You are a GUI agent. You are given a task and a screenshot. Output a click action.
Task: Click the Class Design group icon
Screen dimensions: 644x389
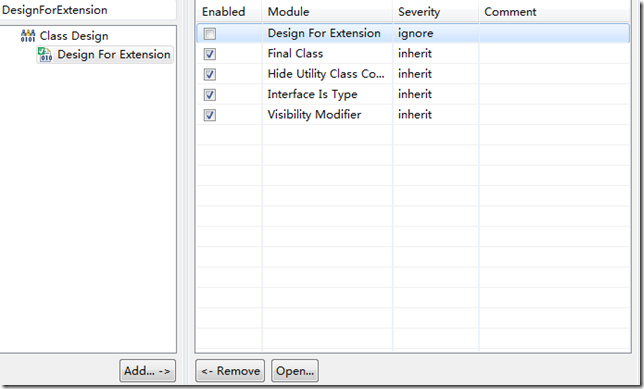click(x=28, y=36)
